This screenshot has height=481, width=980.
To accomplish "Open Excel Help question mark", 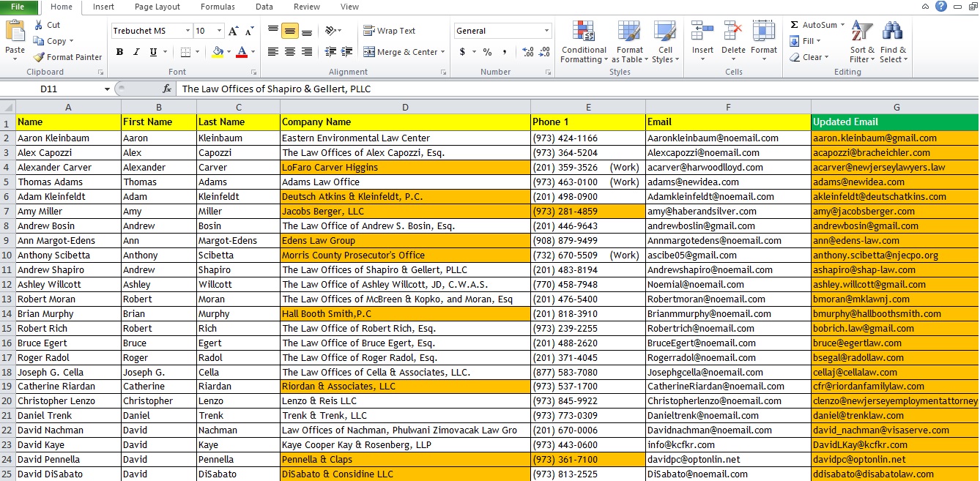I will point(941,6).
